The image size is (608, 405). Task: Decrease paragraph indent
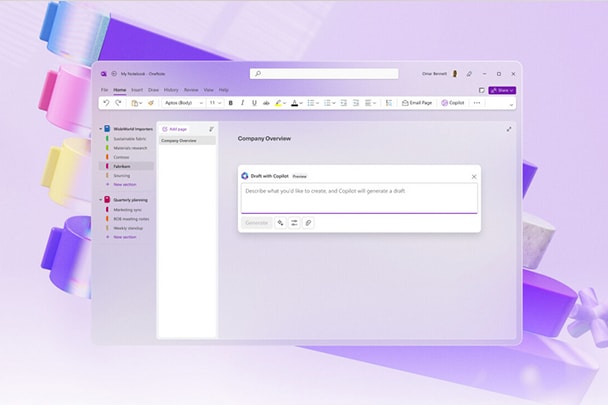pos(344,103)
